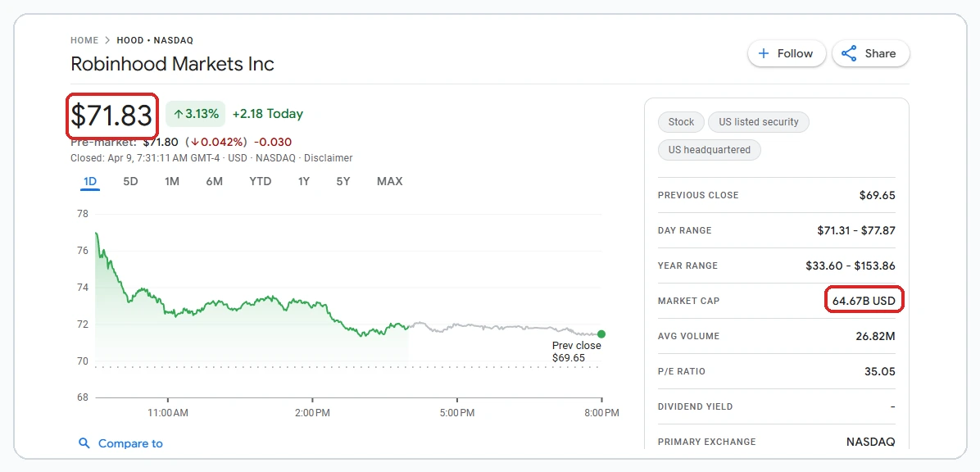Click the Robinhood Markets Inc title
The image size is (980, 472).
click(171, 64)
